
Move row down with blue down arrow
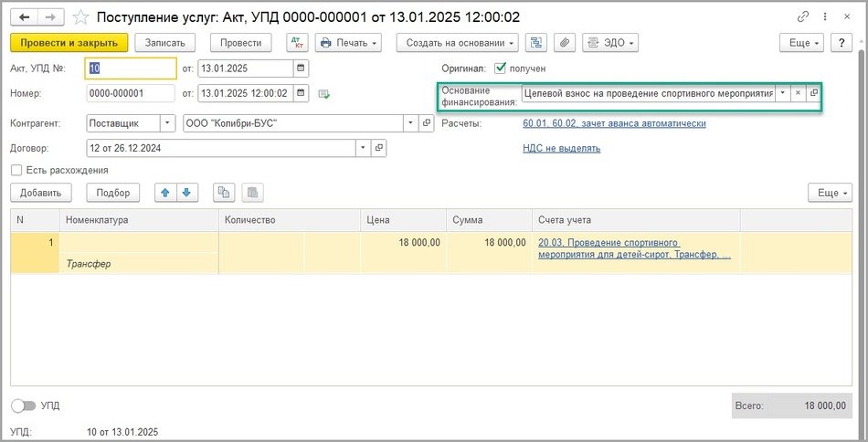click(x=186, y=193)
